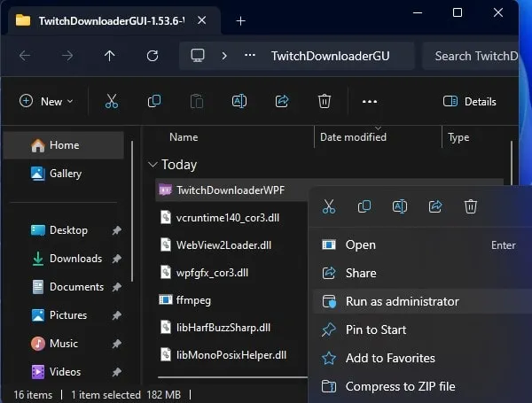Viewport: 532px width, 403px height.
Task: Click the Search TwitchD search box
Action: pyautogui.click(x=470, y=56)
